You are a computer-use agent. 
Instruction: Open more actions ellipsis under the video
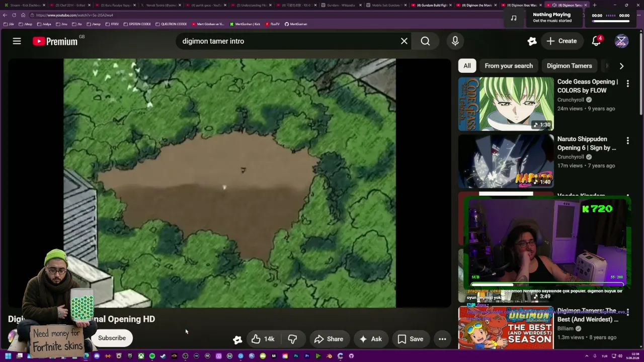(442, 339)
